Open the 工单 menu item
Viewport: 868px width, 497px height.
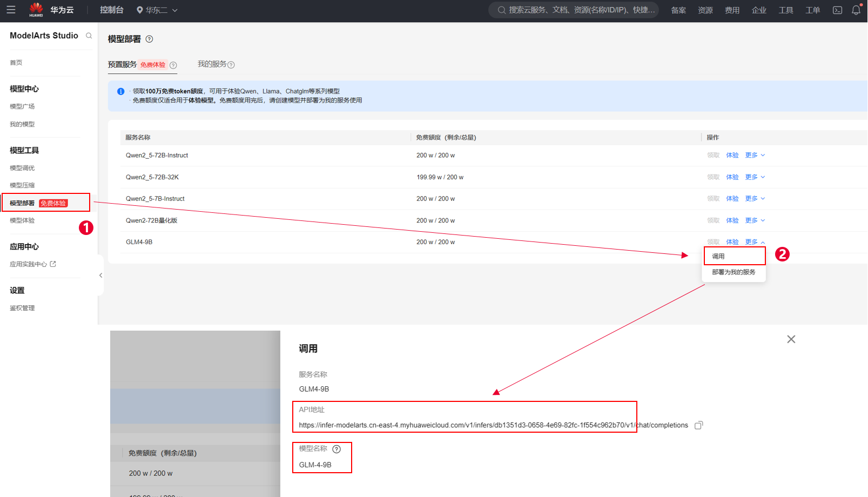coord(813,10)
